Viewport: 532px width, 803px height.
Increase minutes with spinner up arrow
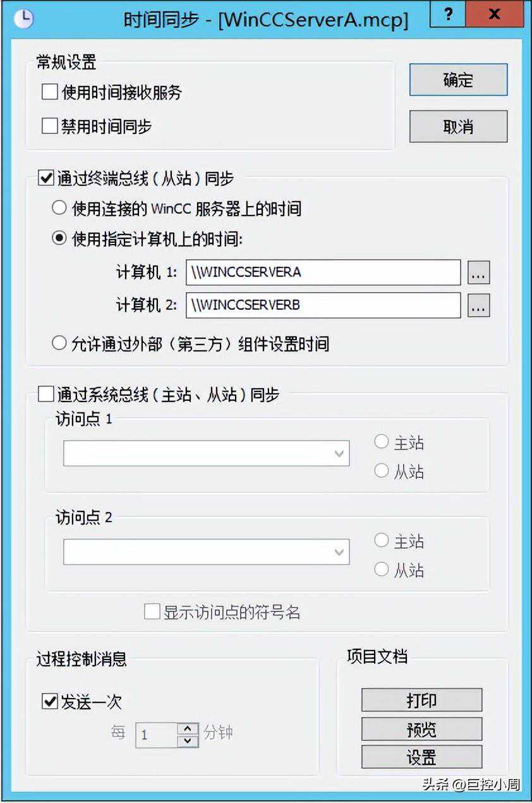tap(188, 728)
